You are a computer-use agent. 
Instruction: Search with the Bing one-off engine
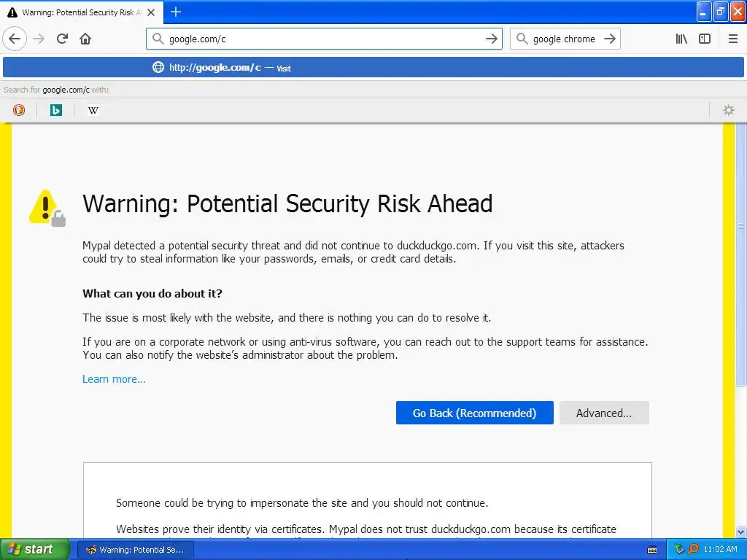point(56,110)
